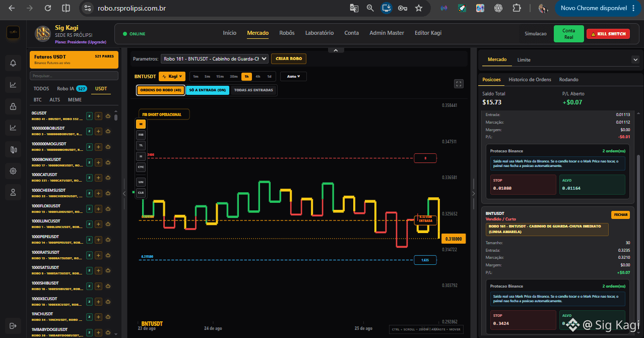Bookmark the page with the Chrome star icon

tap(419, 8)
